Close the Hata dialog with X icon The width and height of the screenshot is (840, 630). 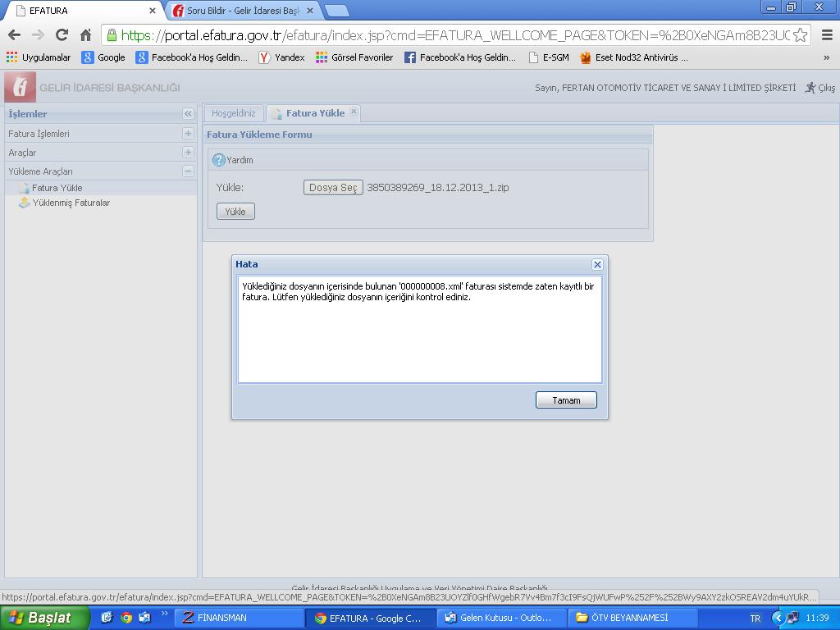597,264
